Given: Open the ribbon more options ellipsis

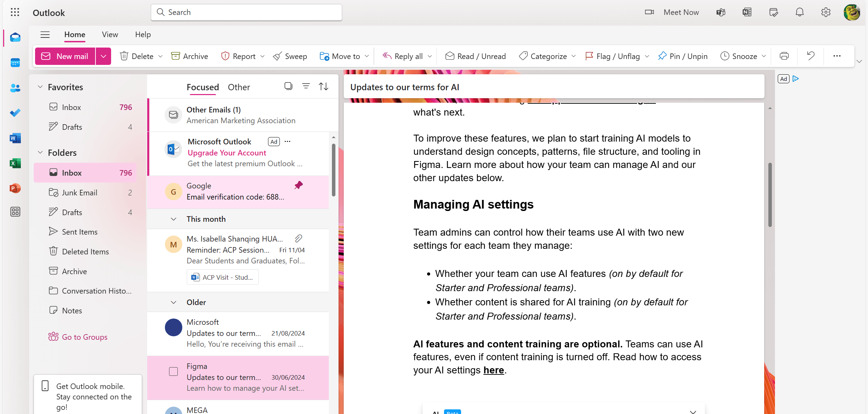Looking at the screenshot, I should [x=837, y=56].
